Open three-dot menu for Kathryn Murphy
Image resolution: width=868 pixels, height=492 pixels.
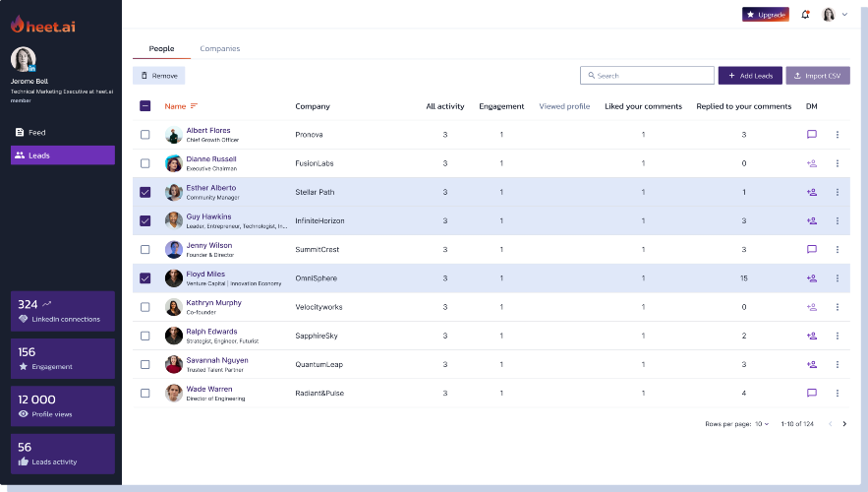tap(838, 307)
